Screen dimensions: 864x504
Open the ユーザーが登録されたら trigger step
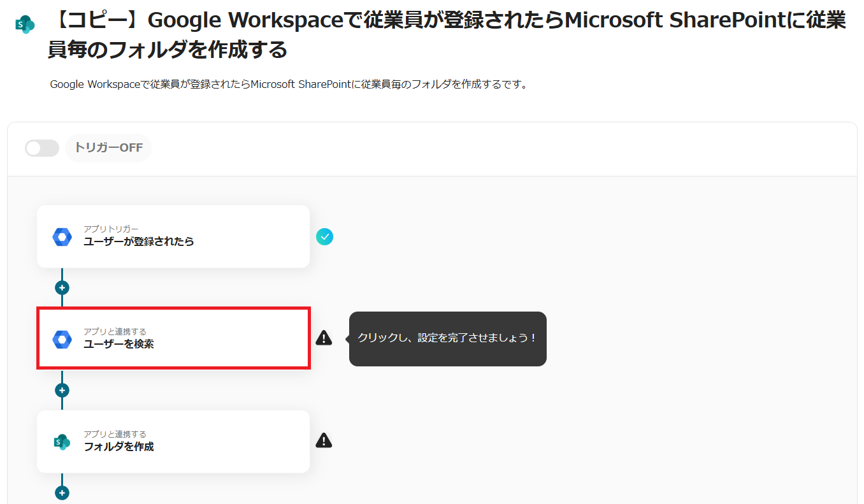click(x=173, y=236)
